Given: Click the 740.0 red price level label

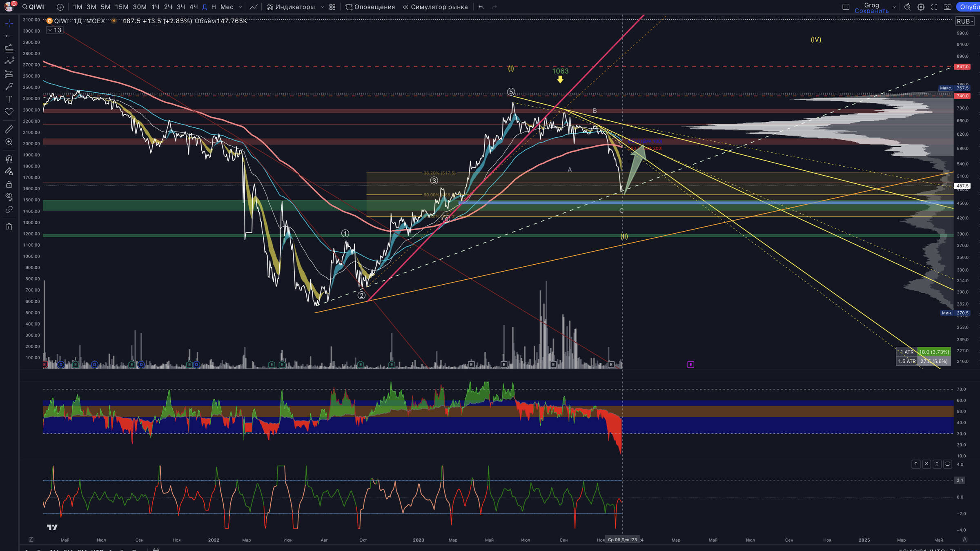Looking at the screenshot, I should (962, 96).
